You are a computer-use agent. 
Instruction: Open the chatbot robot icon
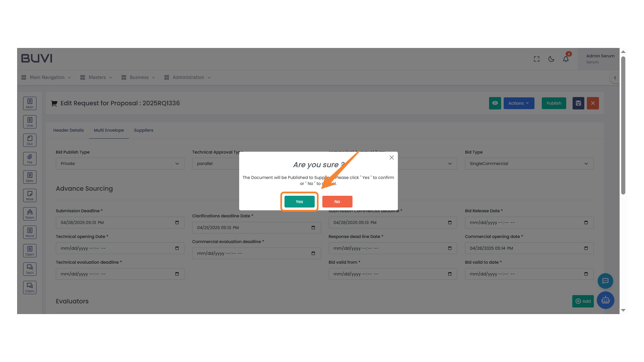tap(605, 300)
